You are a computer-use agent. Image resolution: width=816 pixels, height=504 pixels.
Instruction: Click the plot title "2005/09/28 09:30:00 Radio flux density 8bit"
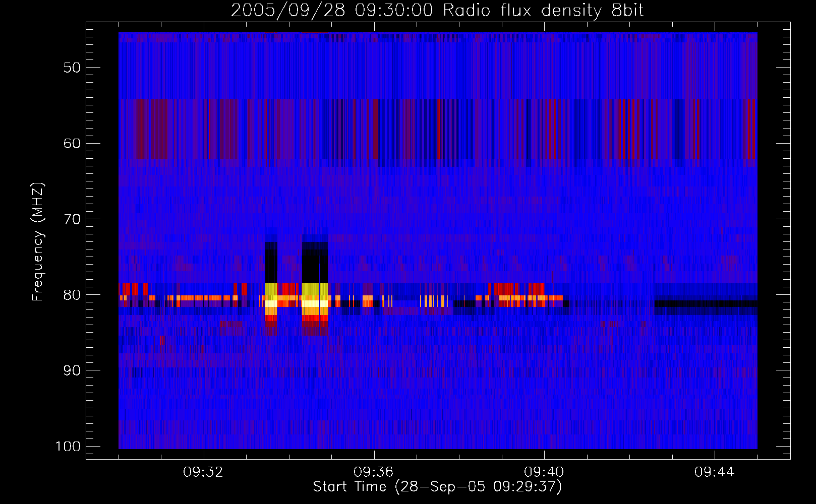click(437, 11)
